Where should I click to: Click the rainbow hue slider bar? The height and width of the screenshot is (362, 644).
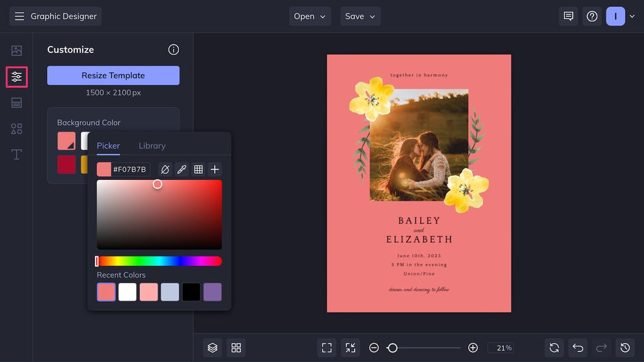160,261
